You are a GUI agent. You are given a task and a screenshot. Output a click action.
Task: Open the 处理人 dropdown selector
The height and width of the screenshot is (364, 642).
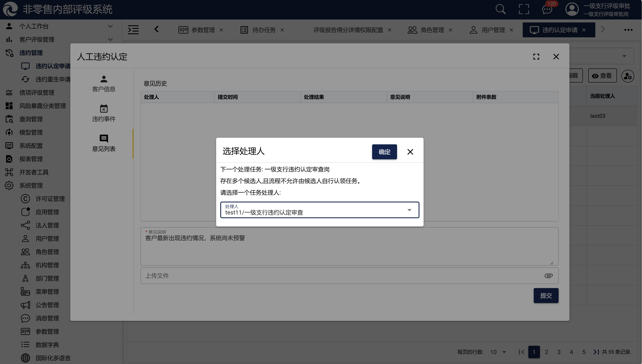319,210
